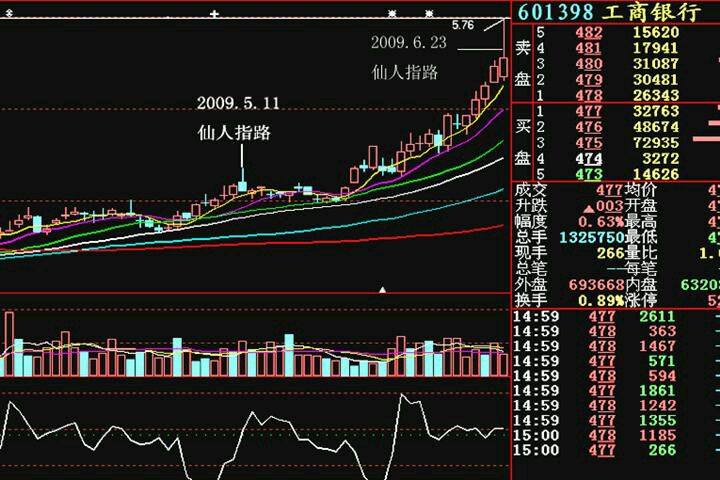Click the 最高 high price label
The height and width of the screenshot is (480, 720).
640,222
